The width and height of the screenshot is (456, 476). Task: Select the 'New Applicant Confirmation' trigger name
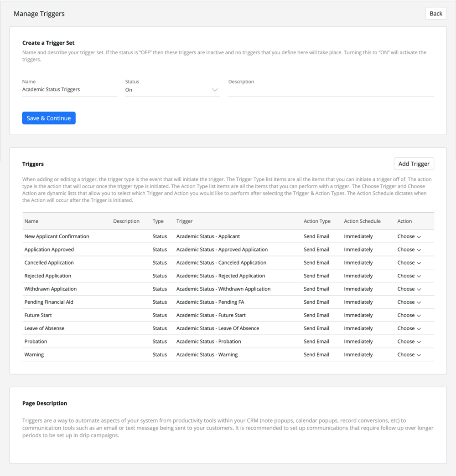click(x=57, y=236)
